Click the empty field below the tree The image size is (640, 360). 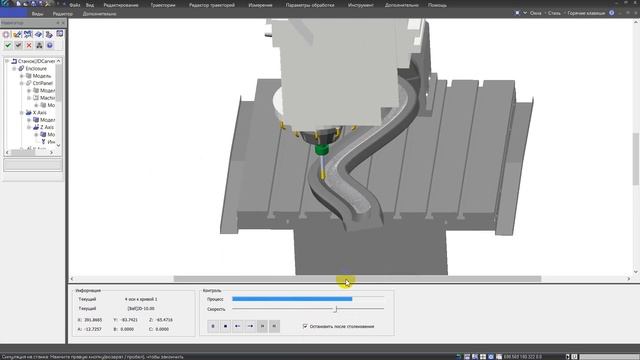pos(33,165)
